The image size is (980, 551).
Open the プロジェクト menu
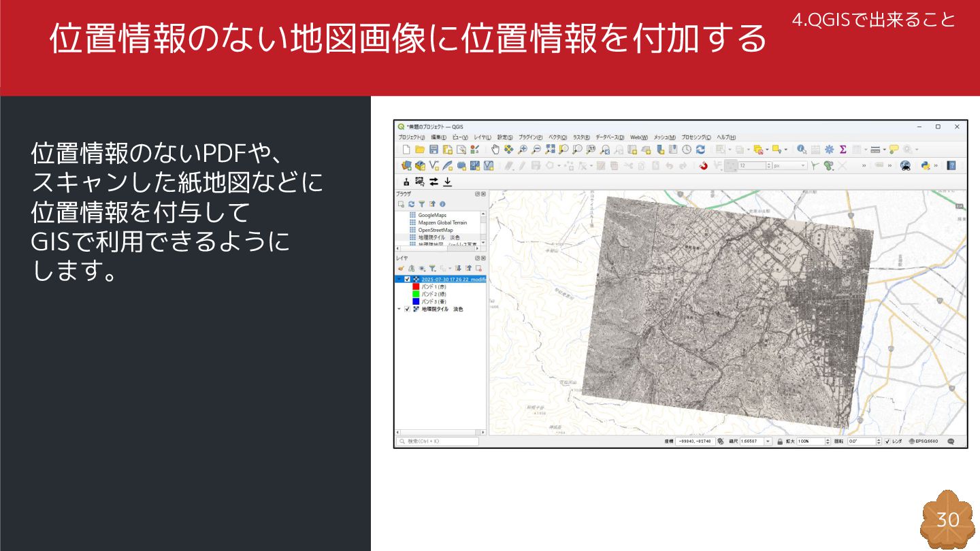[x=412, y=137]
